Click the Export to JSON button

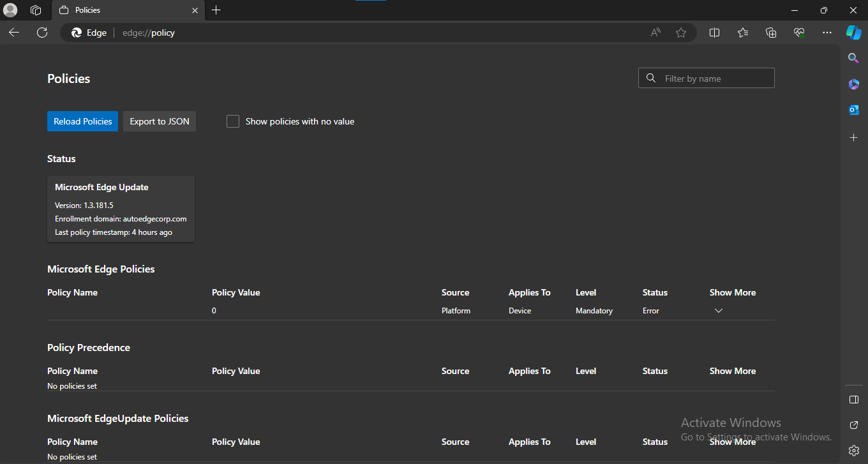(x=160, y=121)
